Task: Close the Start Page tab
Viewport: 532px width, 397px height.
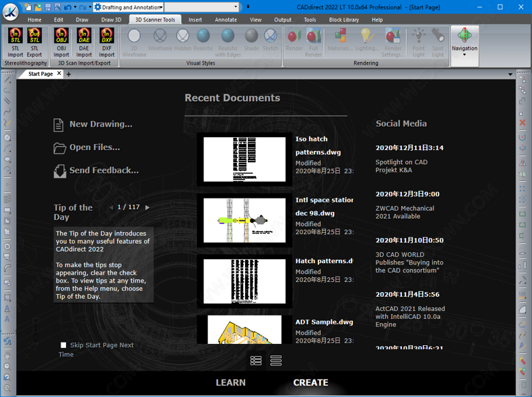Action: [x=59, y=73]
